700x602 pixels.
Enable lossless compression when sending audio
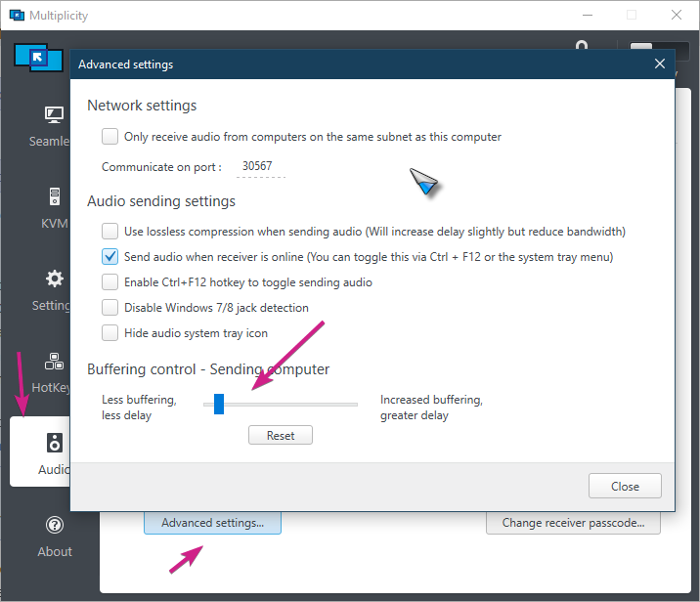click(110, 232)
